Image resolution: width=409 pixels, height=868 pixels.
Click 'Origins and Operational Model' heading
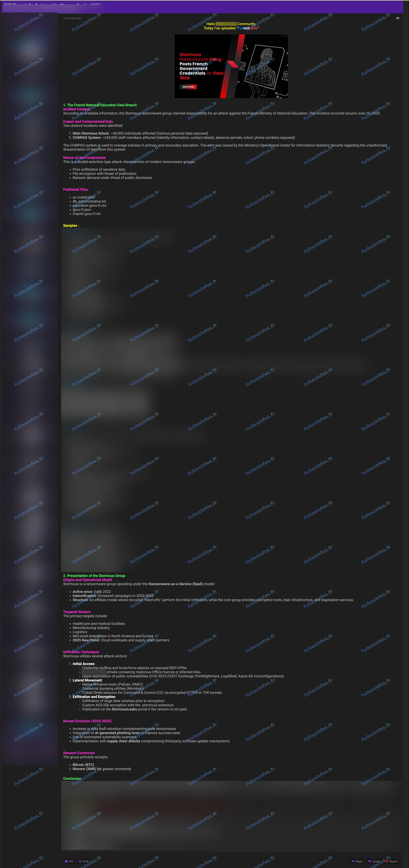(88, 580)
